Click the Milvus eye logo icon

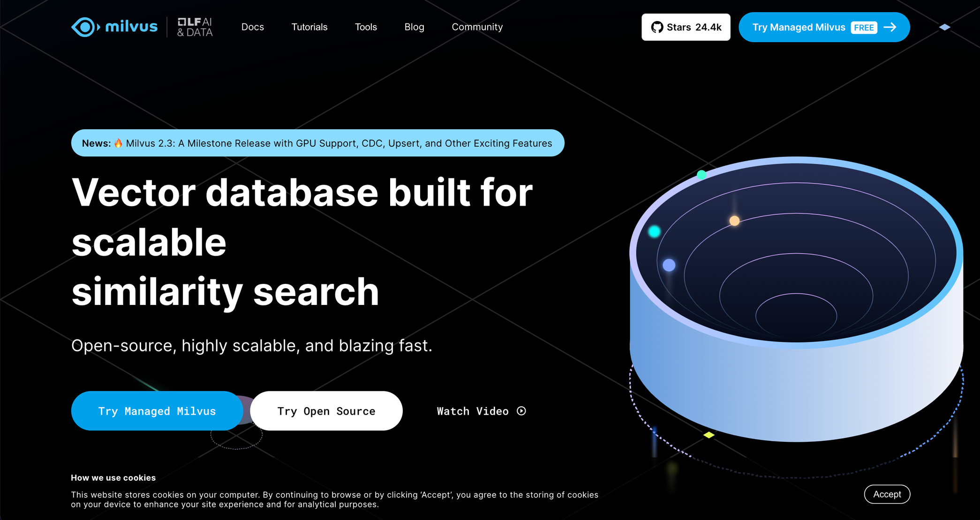85,27
